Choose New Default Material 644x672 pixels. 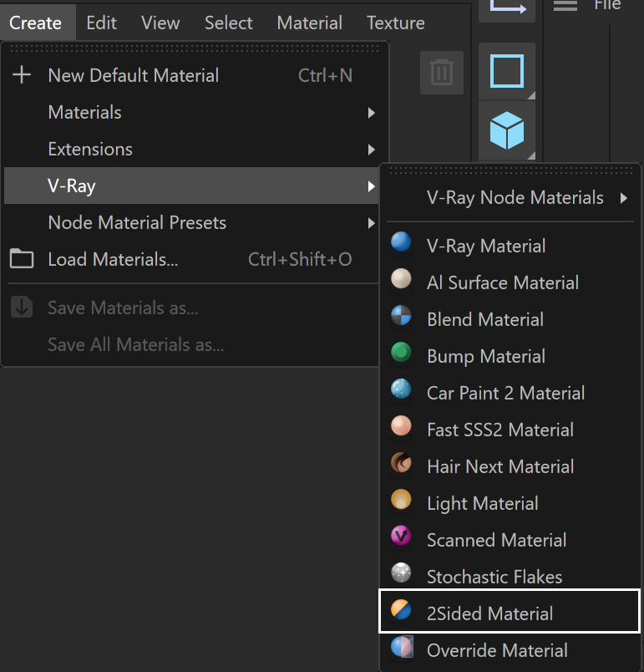tap(191, 75)
